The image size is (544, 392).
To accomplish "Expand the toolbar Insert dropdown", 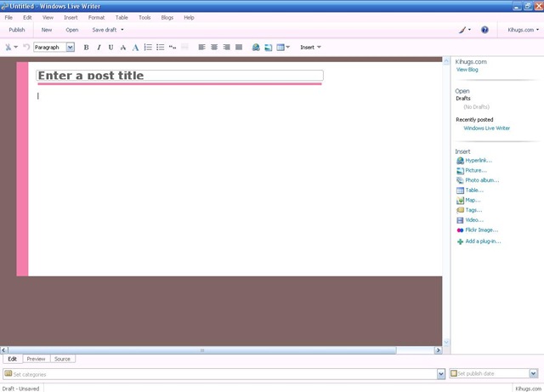I will point(310,48).
